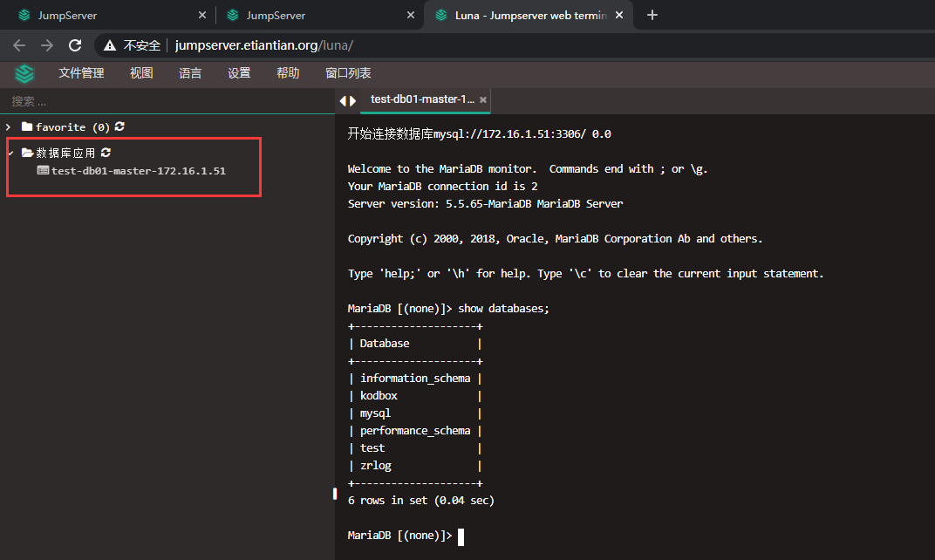Click the 'Database' column header in output

385,344
